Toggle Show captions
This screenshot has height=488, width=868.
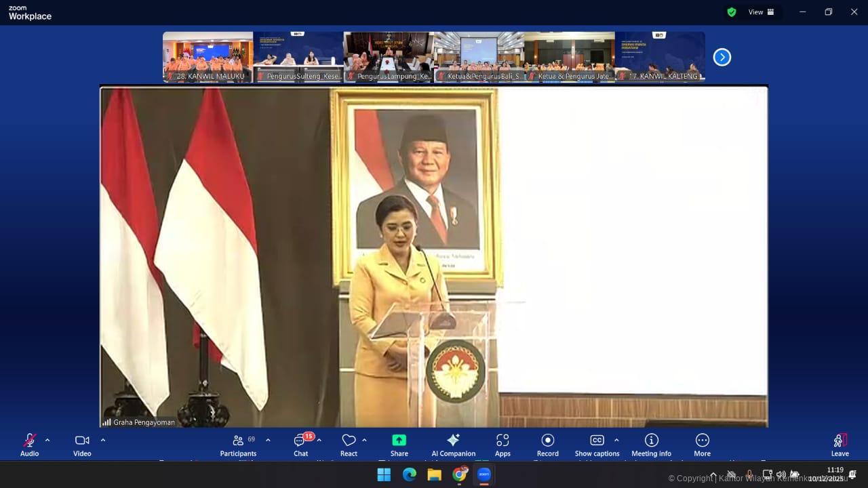(597, 445)
